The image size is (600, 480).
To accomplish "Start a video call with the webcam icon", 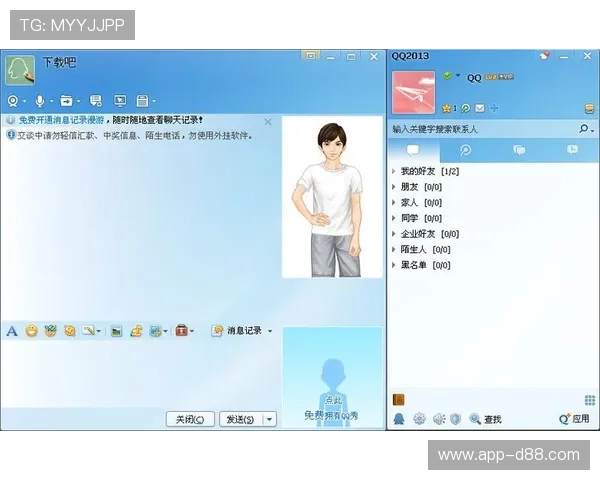I will point(14,101).
